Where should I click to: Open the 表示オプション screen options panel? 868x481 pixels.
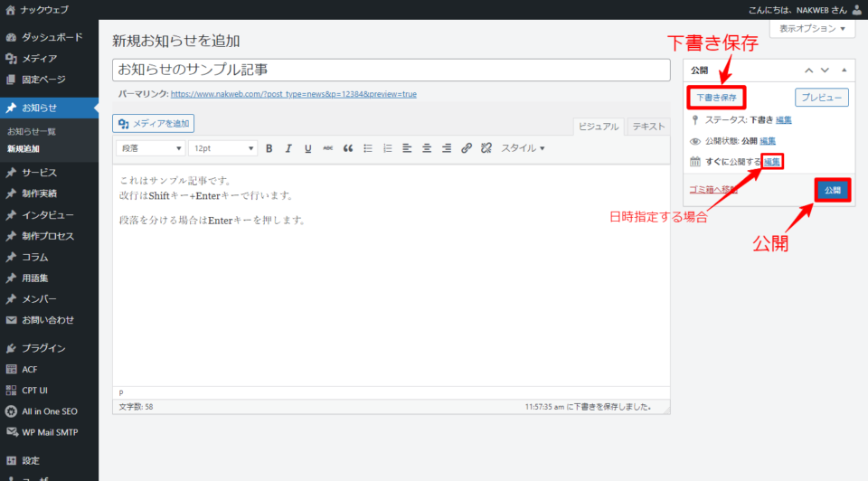click(x=811, y=29)
